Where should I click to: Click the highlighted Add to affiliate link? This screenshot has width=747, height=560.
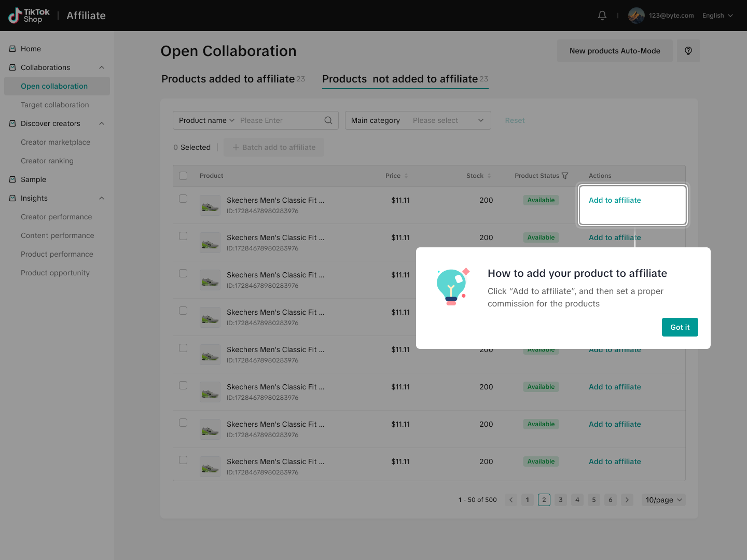click(x=615, y=200)
